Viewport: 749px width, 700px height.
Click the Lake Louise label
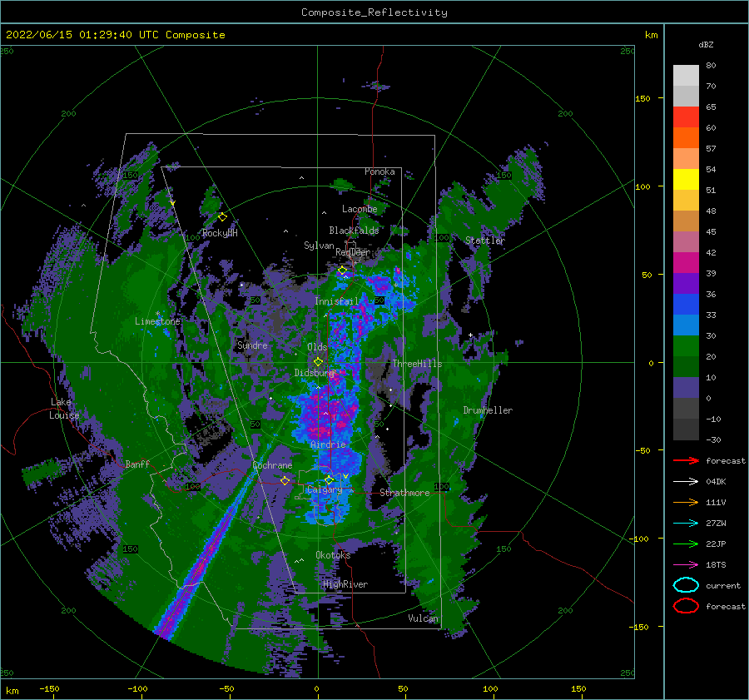[x=64, y=409]
